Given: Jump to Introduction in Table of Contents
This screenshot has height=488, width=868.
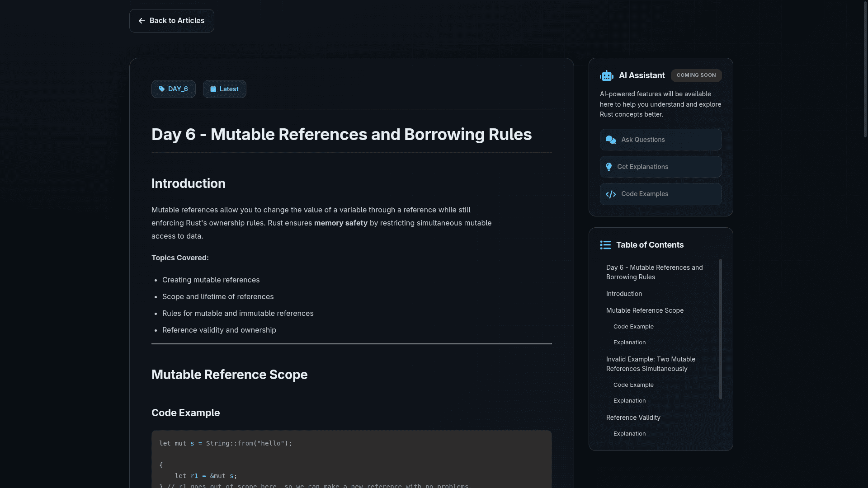Looking at the screenshot, I should [x=624, y=294].
